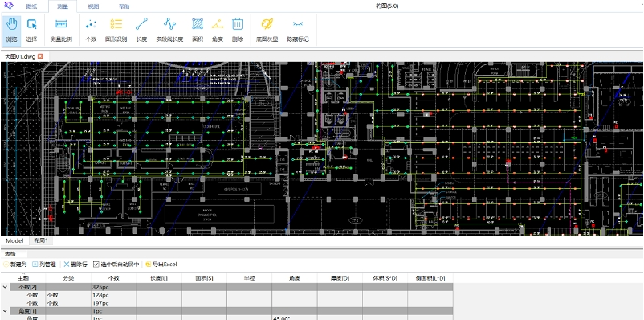The height and width of the screenshot is (320, 644).
Task: Pick the 长度 length measurement tool
Action: tap(141, 31)
